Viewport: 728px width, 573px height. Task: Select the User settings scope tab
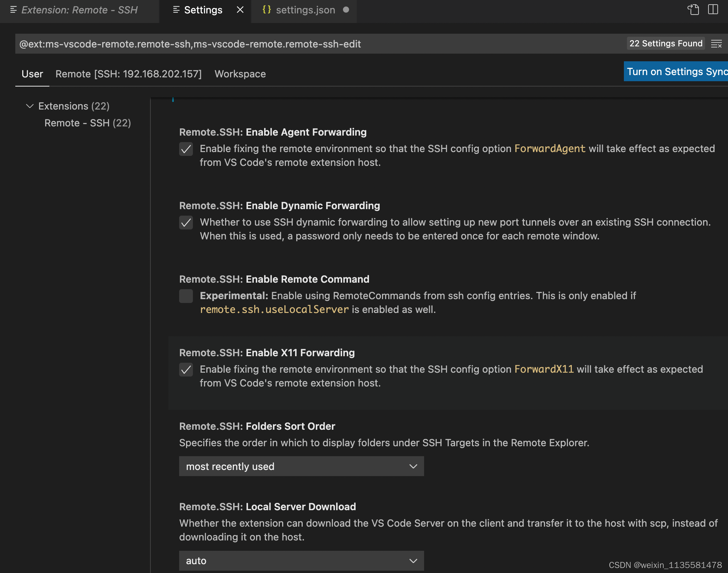click(x=32, y=74)
